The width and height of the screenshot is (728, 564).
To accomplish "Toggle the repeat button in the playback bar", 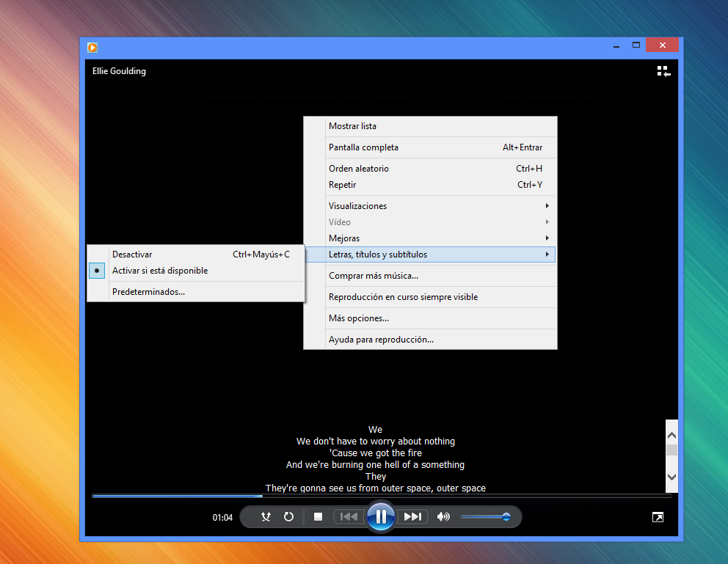I will click(288, 517).
